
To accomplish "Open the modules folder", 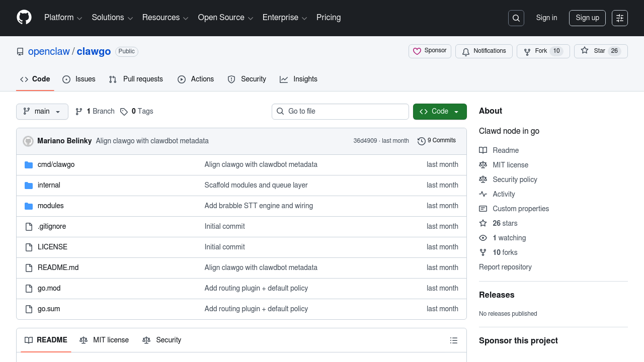I will [51, 206].
